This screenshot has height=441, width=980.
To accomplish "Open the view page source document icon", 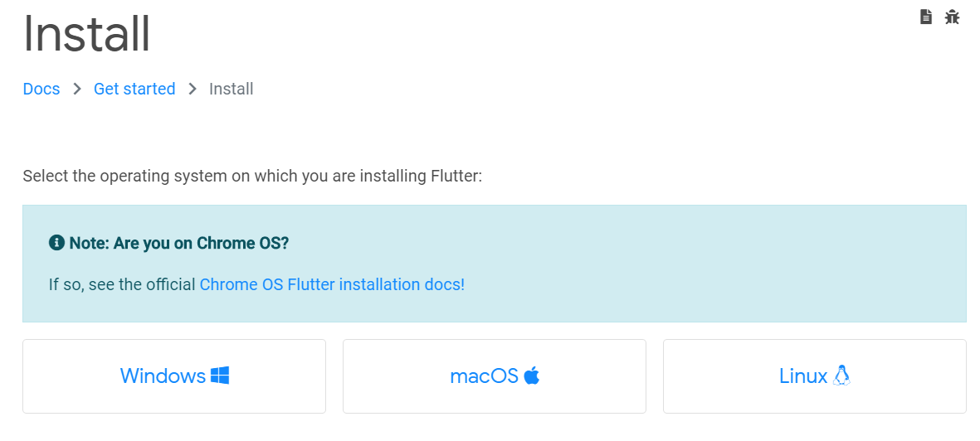I will (x=926, y=17).
